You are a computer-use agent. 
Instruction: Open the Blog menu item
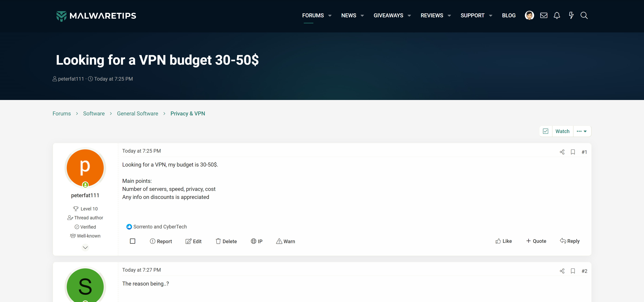tap(508, 16)
